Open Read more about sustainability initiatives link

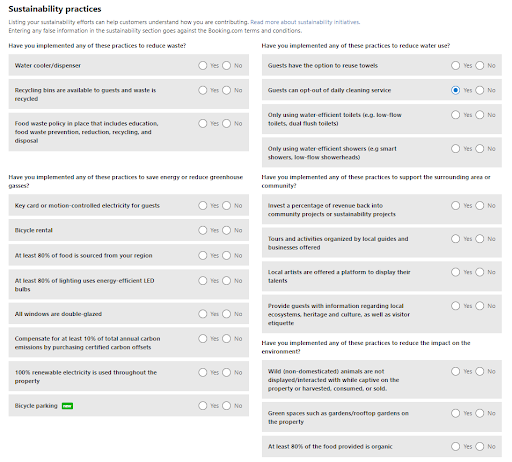[x=305, y=22]
